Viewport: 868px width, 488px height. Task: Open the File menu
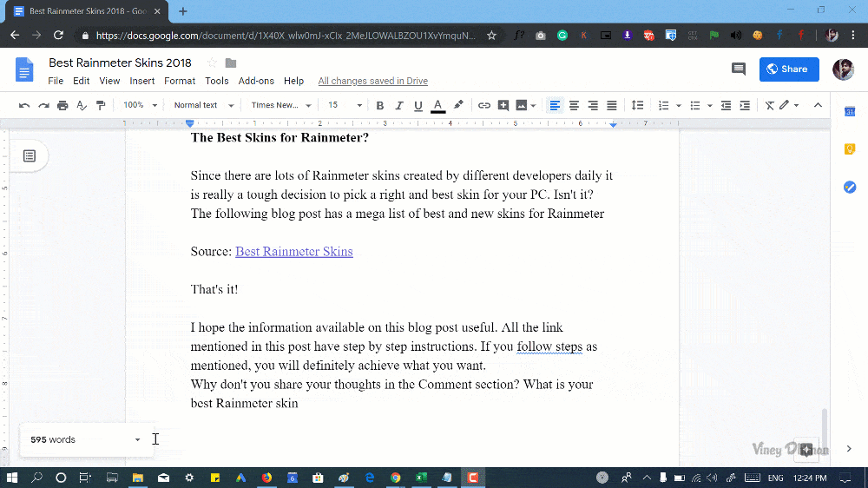pos(56,81)
